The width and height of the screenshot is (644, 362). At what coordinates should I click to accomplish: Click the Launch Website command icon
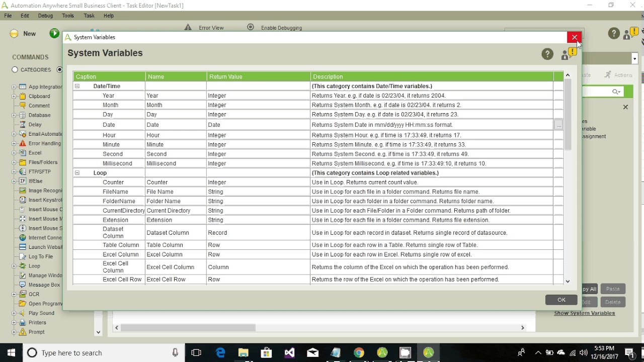[x=23, y=247]
